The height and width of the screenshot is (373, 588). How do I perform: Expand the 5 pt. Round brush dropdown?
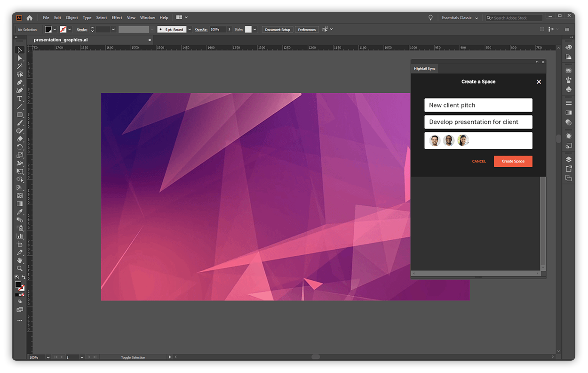point(190,29)
